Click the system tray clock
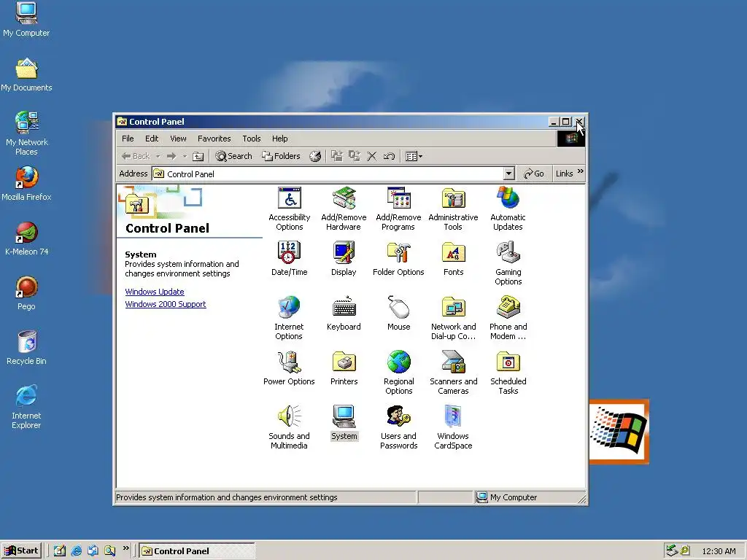747x560 pixels. click(x=719, y=551)
